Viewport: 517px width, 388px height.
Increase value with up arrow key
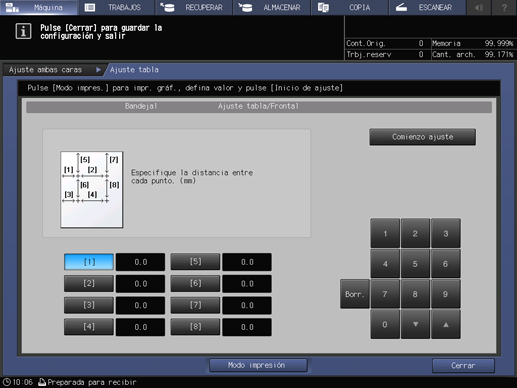[x=446, y=324]
